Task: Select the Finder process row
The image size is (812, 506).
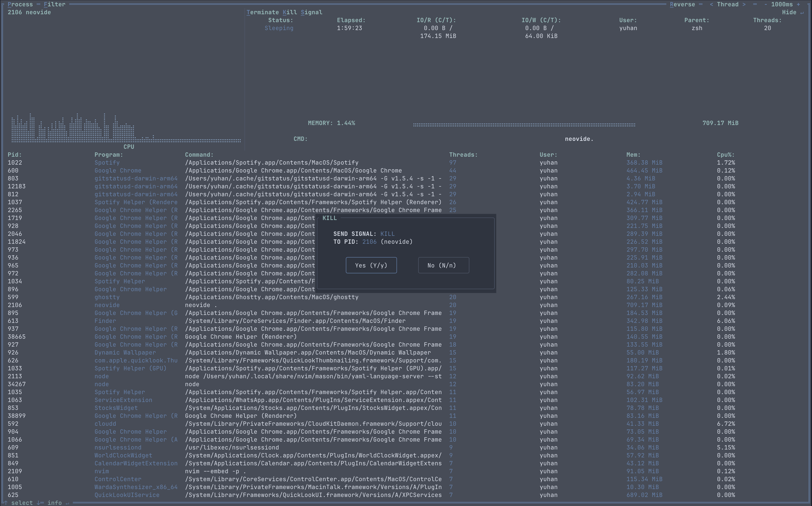Action: [105, 321]
